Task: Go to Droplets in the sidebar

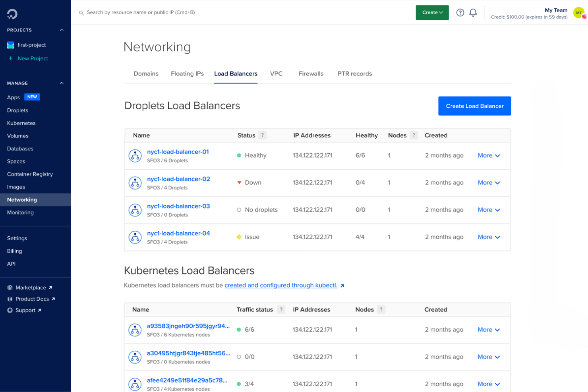Action: coord(17,110)
